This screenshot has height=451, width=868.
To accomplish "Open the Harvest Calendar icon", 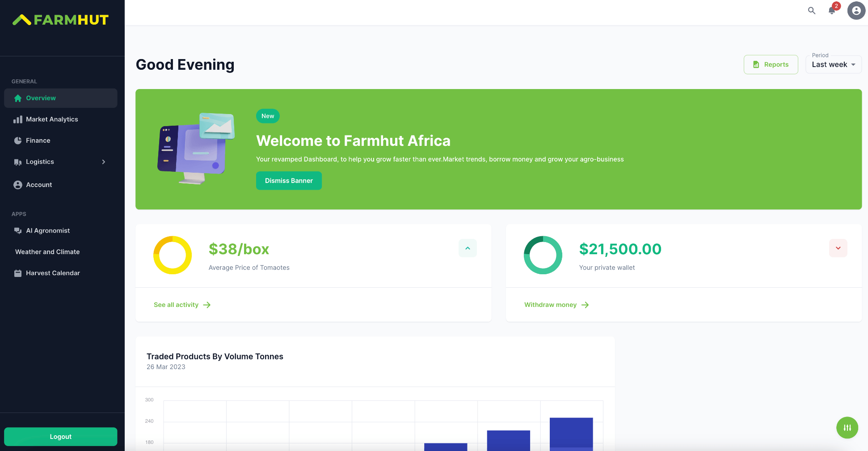I will click(x=17, y=273).
